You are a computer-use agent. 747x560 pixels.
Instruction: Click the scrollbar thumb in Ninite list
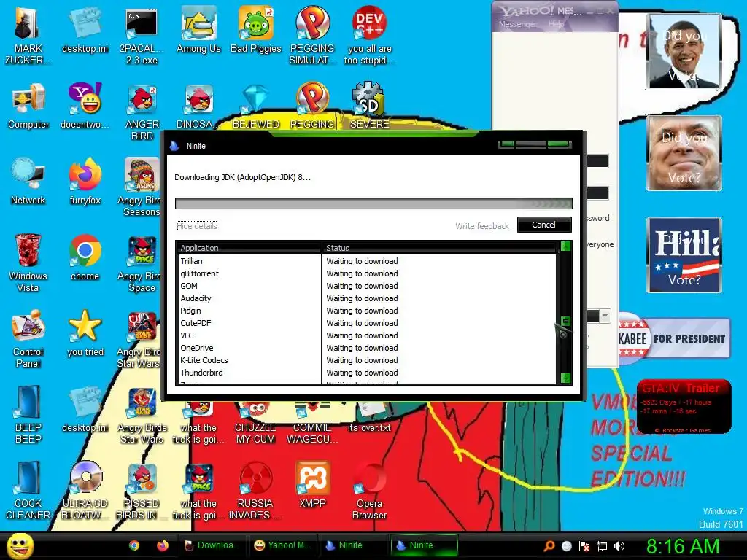pyautogui.click(x=565, y=321)
